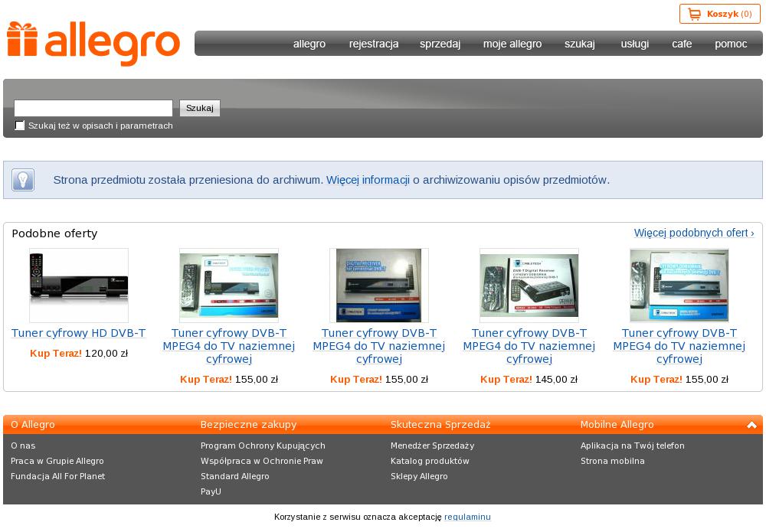Click the title link of the 145,00 zł tuner

click(529, 346)
